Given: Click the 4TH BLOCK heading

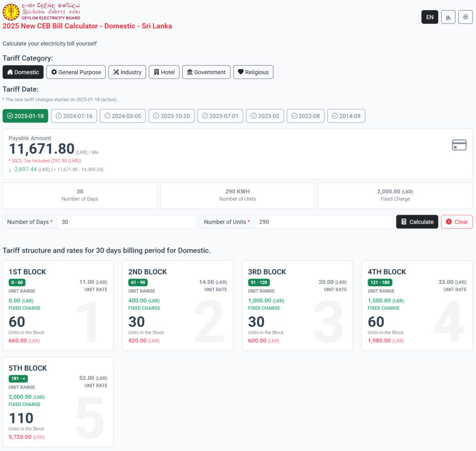Looking at the screenshot, I should click(x=387, y=272).
